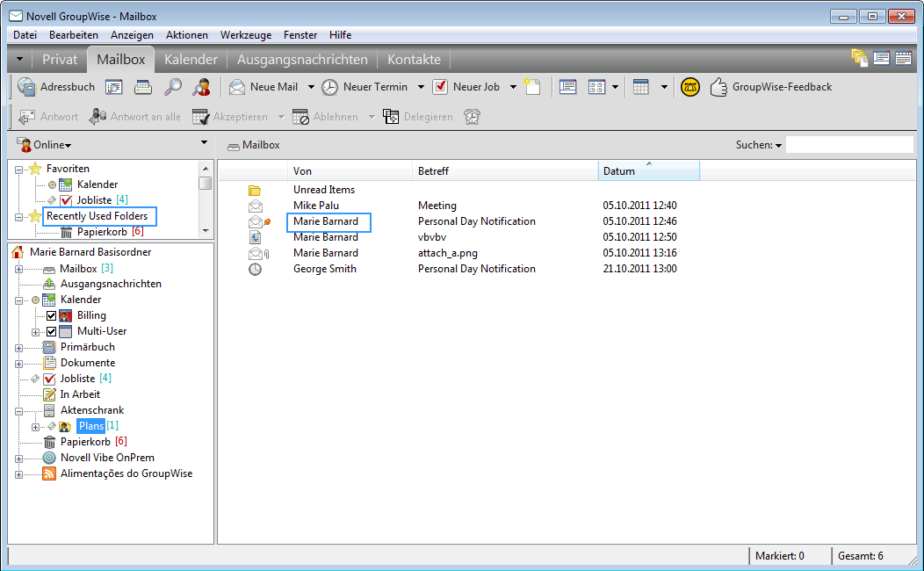Open GroupWise-Feedback thumbs up
The height and width of the screenshot is (571, 924).
coord(771,87)
